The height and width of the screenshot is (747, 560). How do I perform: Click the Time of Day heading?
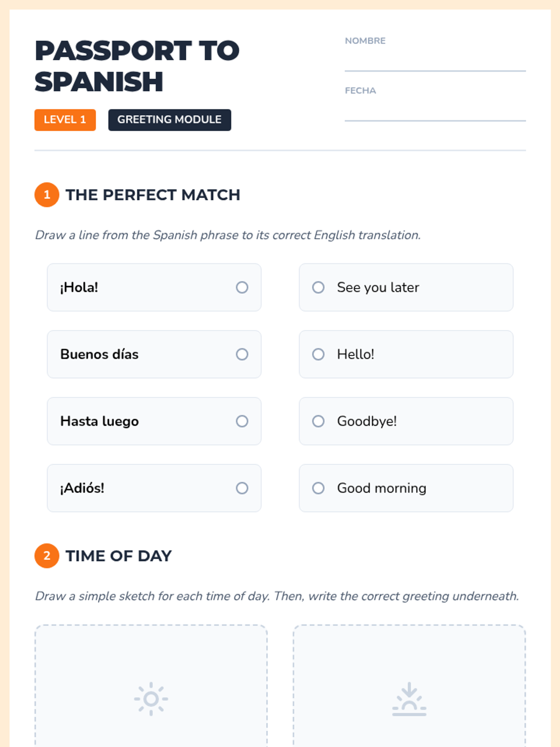coord(119,556)
